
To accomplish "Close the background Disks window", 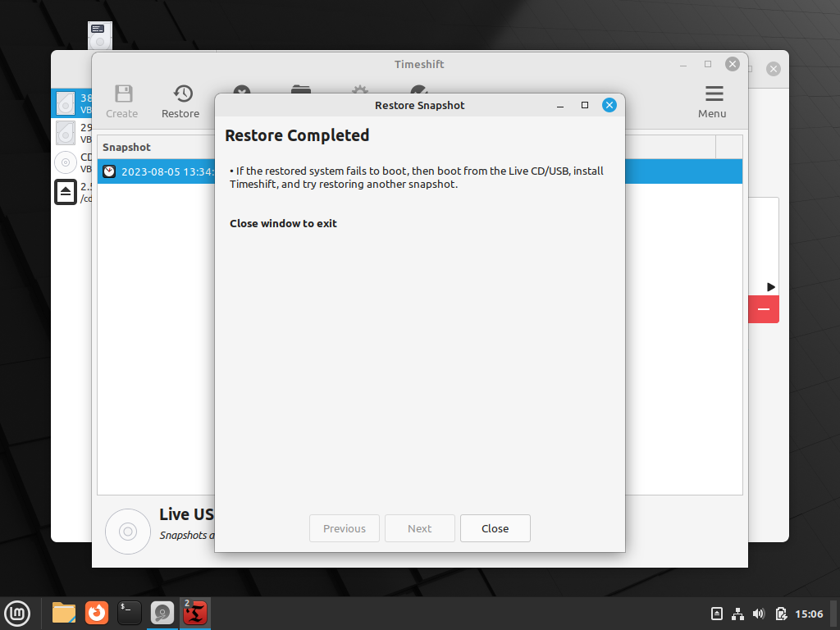I will 773,69.
